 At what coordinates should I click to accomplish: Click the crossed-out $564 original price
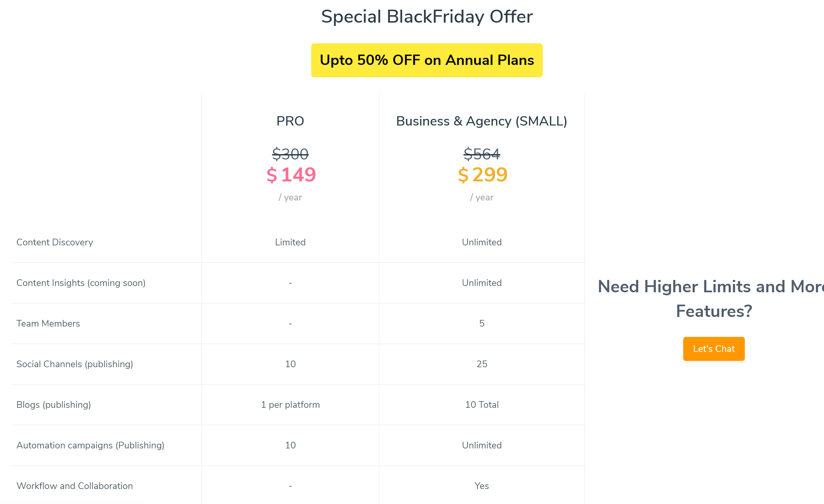pyautogui.click(x=482, y=154)
